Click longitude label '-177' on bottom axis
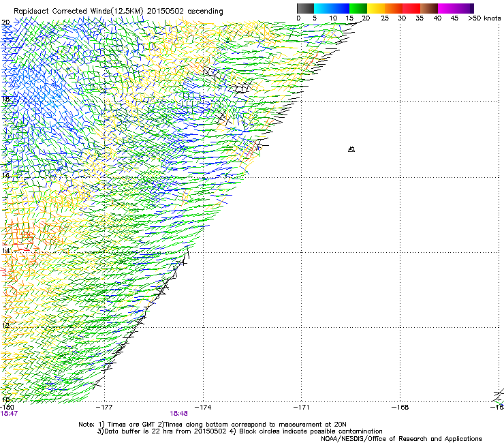The image size is (504, 443). point(104,408)
